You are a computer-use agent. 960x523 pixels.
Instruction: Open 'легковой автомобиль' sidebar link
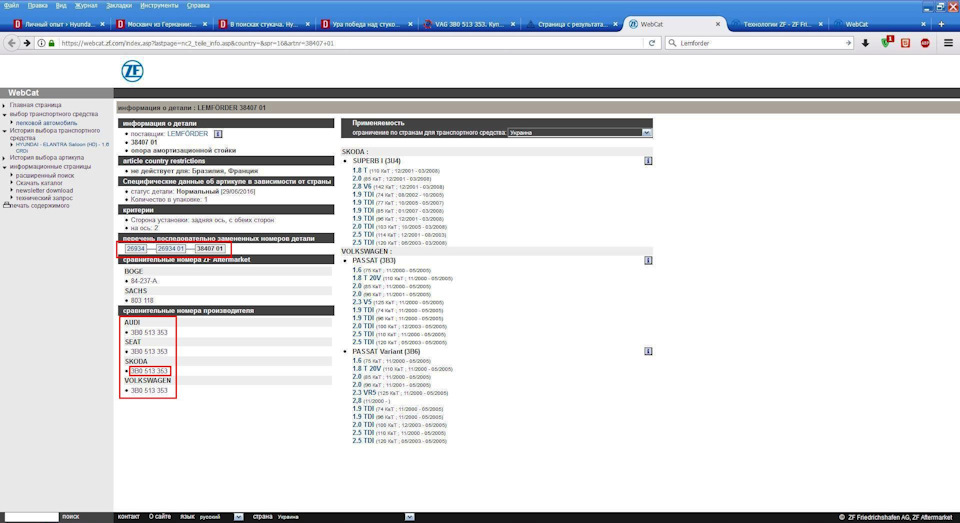pos(47,123)
